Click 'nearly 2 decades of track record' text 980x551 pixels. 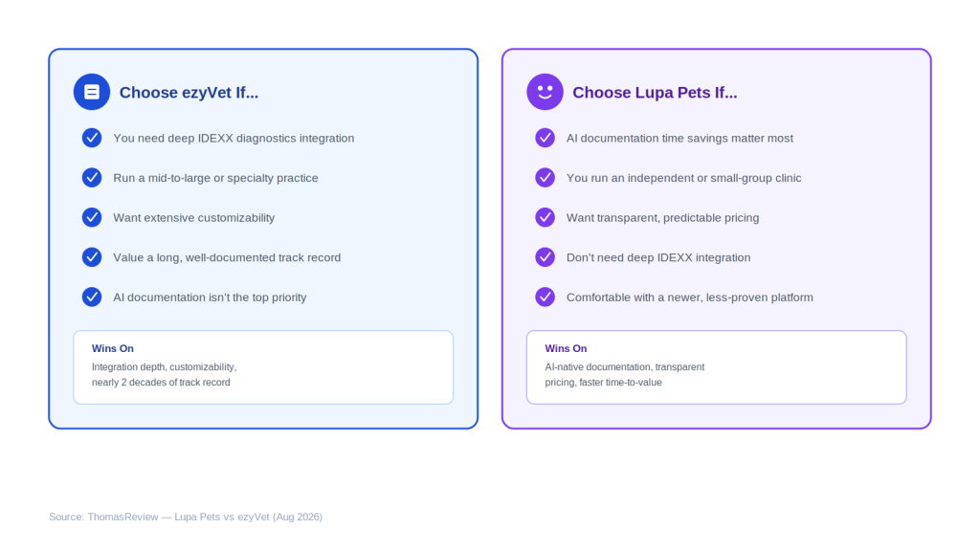[161, 383]
